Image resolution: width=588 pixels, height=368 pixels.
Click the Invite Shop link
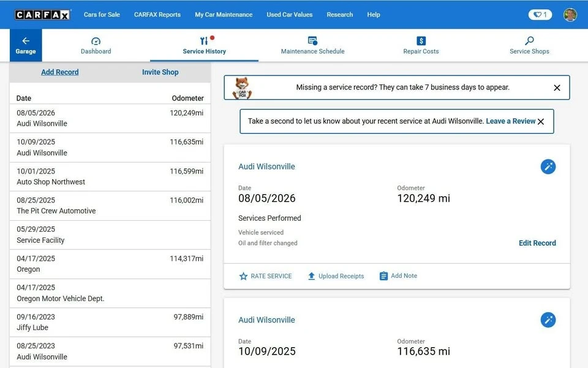click(160, 72)
